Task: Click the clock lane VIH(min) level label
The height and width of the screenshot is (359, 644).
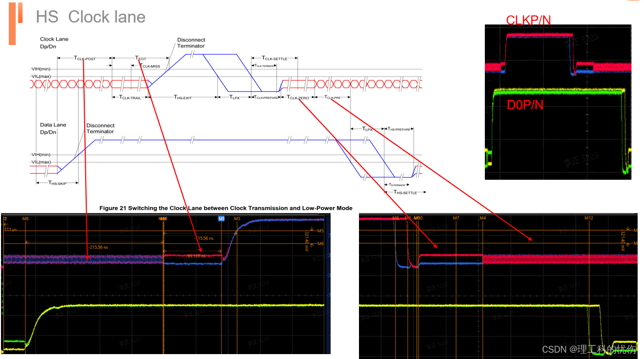Action: point(41,69)
